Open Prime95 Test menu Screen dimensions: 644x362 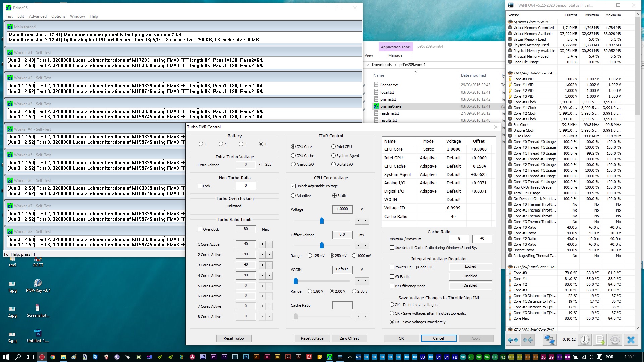(9, 16)
